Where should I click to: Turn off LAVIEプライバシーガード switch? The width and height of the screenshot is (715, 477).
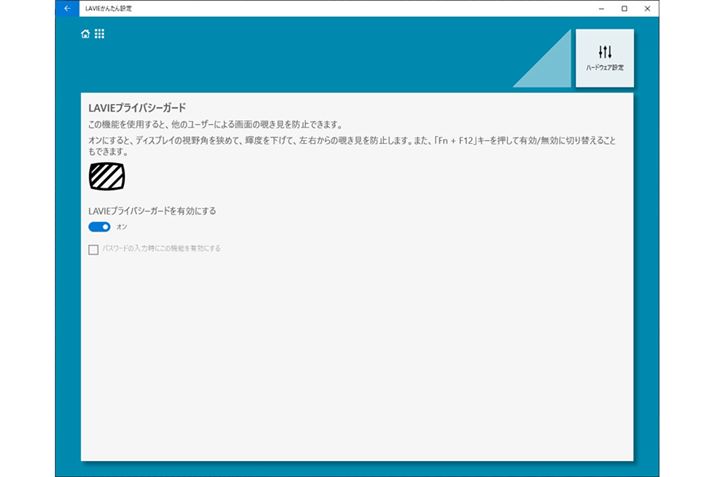click(99, 227)
